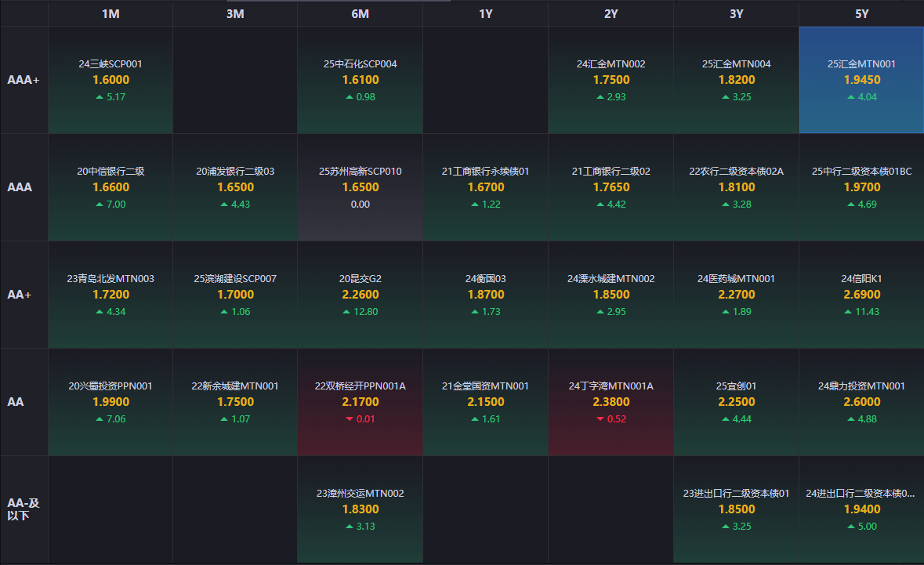The height and width of the screenshot is (565, 924).
Task: Click yield 1.9900 of 20兴蜀投资PPN001
Action: [x=111, y=402]
